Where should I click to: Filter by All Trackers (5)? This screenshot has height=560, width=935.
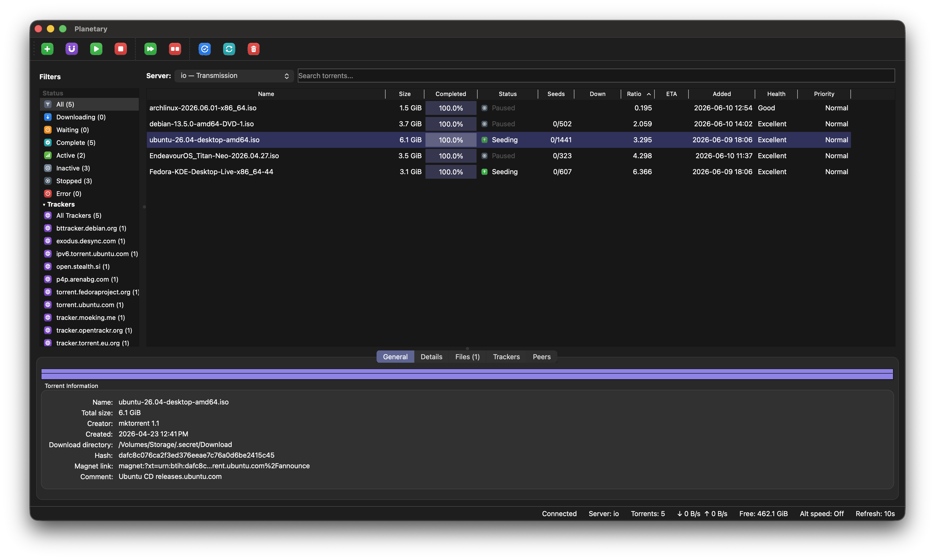[x=89, y=215]
